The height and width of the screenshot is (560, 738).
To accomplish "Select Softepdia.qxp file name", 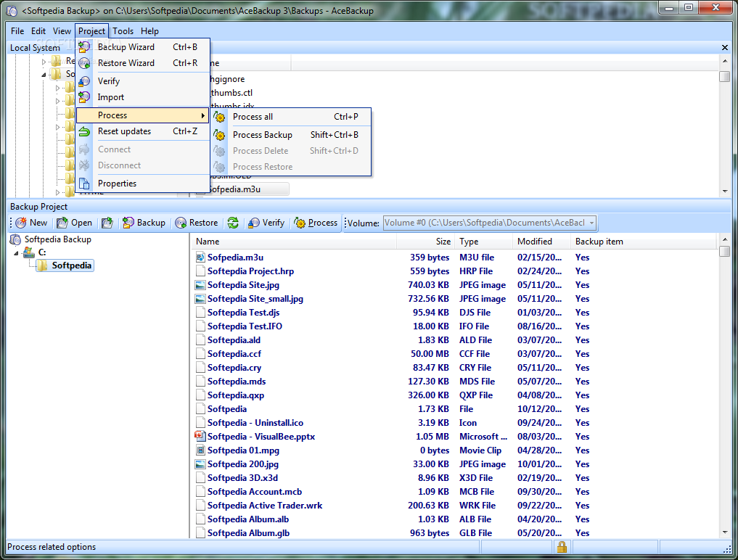I will coord(236,395).
